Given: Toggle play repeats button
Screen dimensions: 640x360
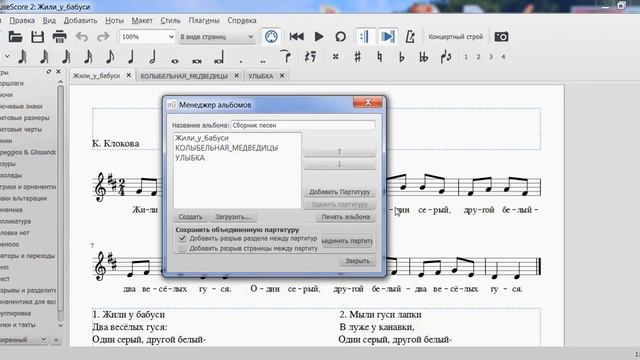Looking at the screenshot, I should pos(364,37).
